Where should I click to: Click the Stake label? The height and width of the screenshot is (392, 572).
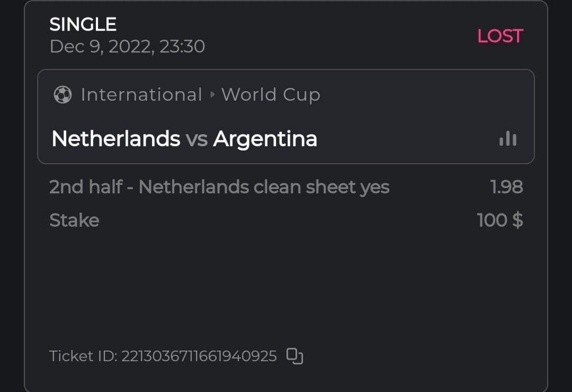coord(74,220)
